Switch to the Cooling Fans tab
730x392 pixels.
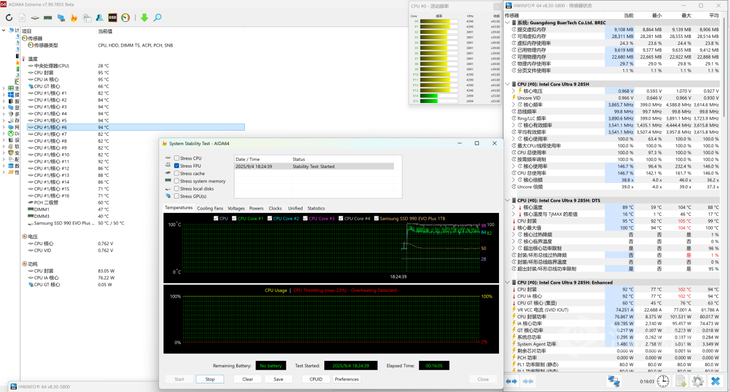point(210,209)
